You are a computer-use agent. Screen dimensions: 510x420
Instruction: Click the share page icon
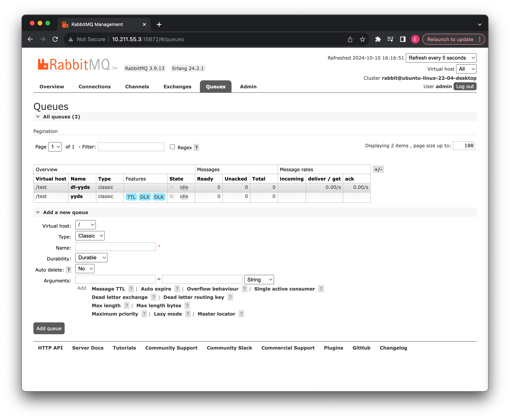tap(350, 39)
